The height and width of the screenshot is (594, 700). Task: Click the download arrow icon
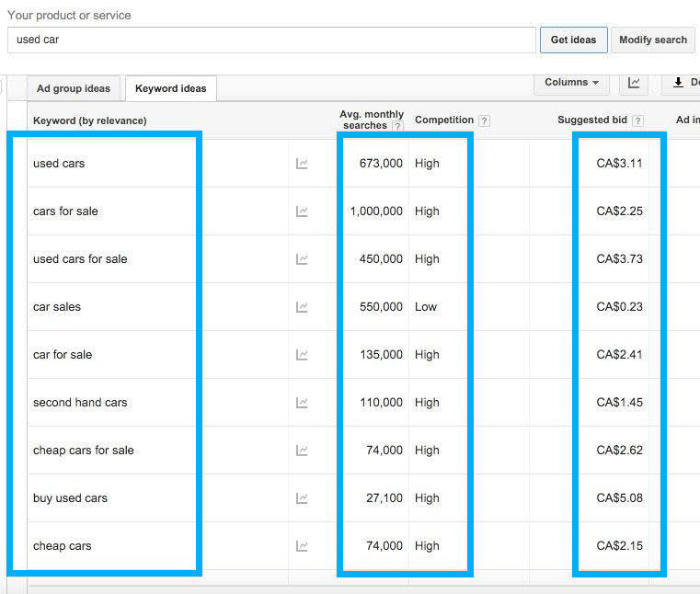coord(678,82)
